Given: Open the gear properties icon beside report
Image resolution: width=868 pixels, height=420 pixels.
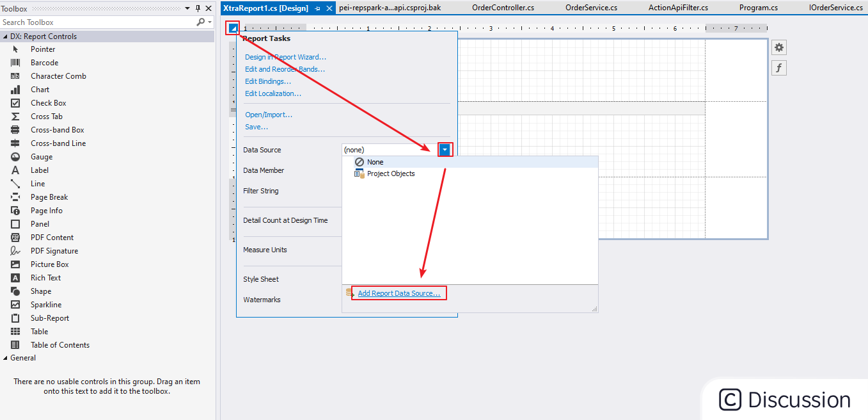Looking at the screenshot, I should 778,47.
